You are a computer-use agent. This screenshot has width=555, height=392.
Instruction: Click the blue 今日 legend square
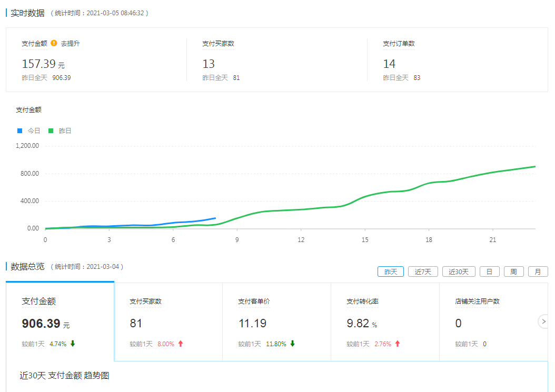[21, 130]
